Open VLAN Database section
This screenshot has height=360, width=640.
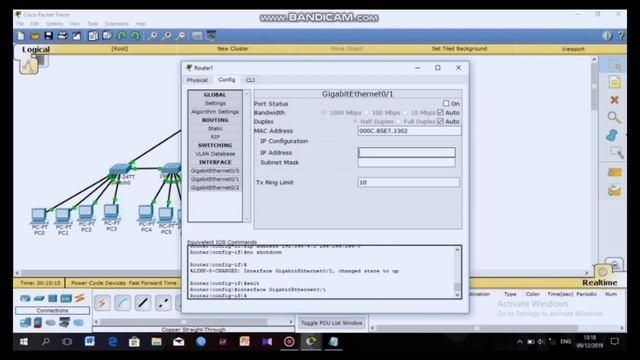[215, 154]
